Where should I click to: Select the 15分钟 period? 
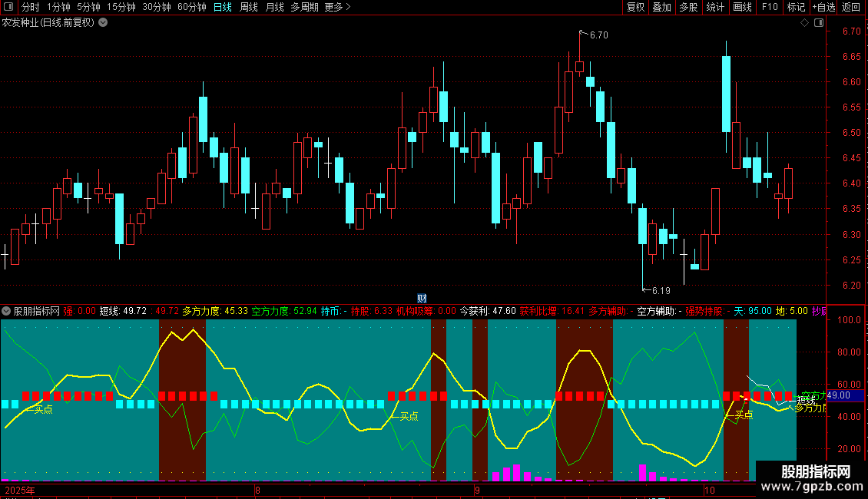click(121, 7)
